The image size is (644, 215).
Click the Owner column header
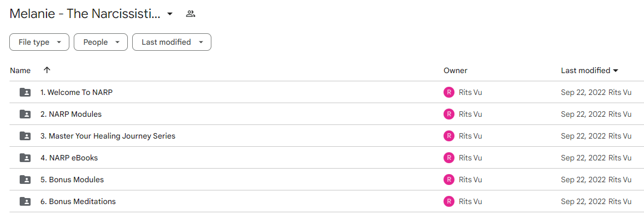[x=456, y=70]
